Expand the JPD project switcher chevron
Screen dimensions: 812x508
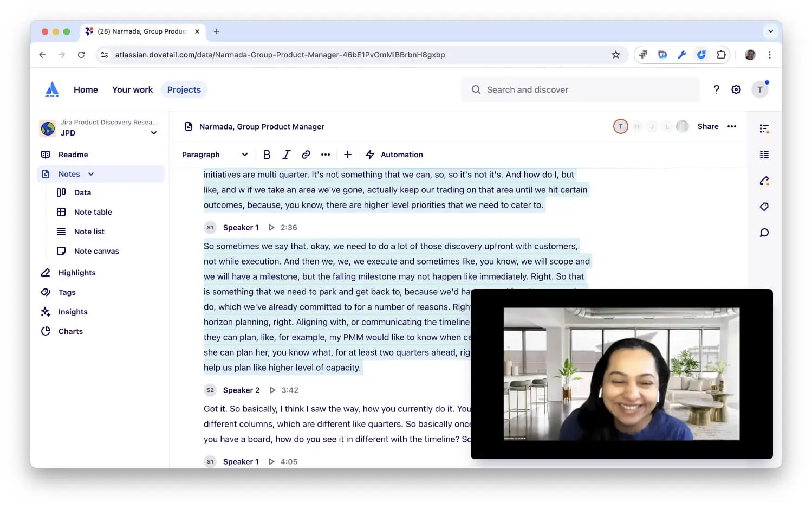[x=154, y=133]
